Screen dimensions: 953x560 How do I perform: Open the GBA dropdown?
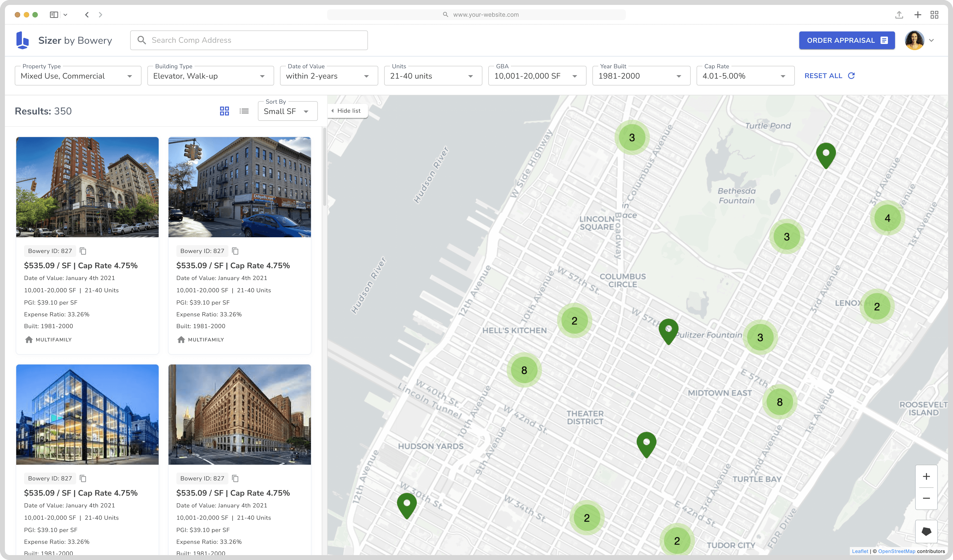(537, 76)
